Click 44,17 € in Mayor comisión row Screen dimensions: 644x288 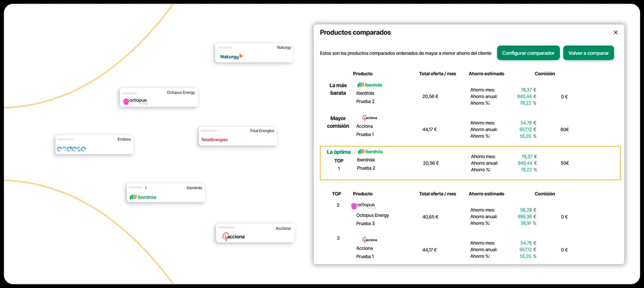430,130
